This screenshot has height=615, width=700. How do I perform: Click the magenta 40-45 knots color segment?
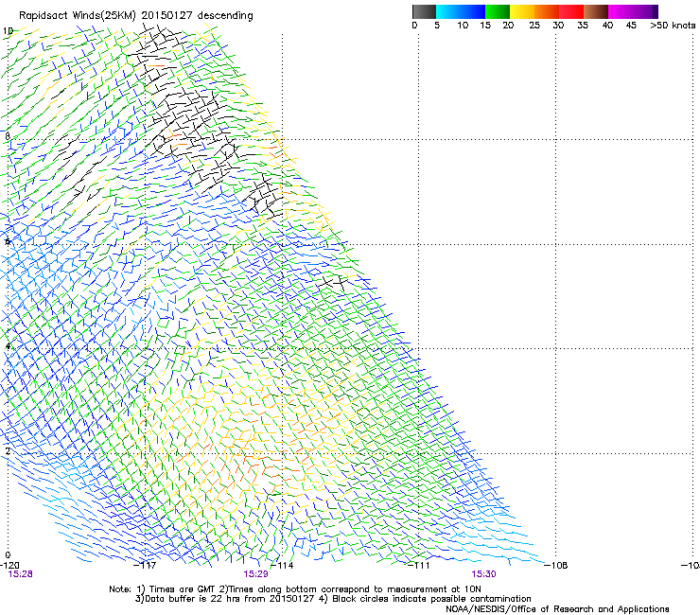point(621,11)
